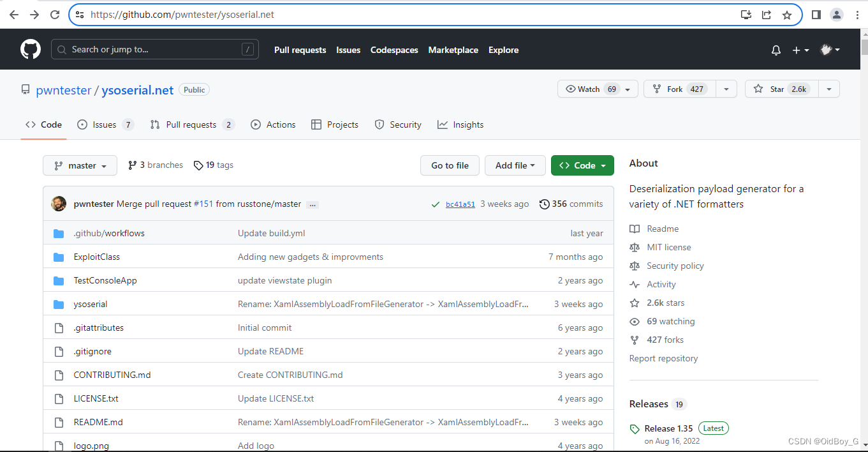868x452 pixels.
Task: Click the green check commit status icon
Action: [x=435, y=204]
